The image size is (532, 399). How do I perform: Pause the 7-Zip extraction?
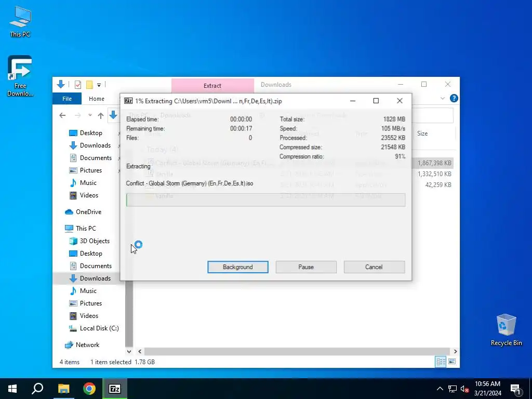pyautogui.click(x=305, y=267)
